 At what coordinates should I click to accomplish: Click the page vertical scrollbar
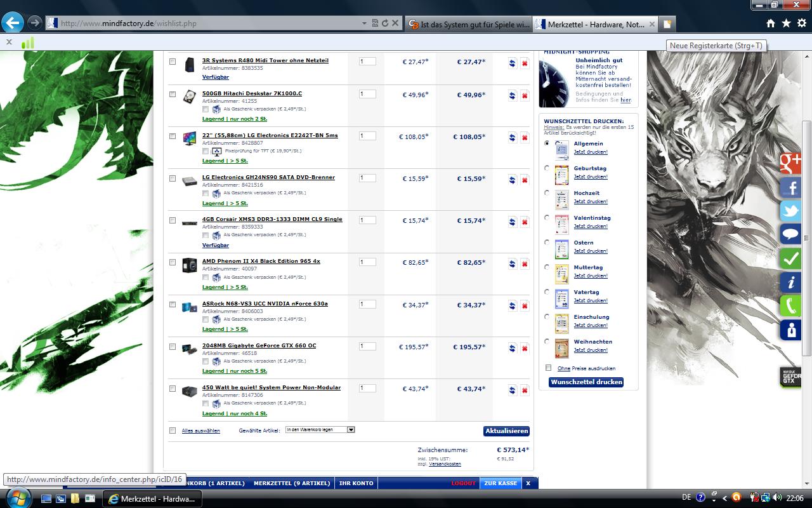pyautogui.click(x=806, y=238)
